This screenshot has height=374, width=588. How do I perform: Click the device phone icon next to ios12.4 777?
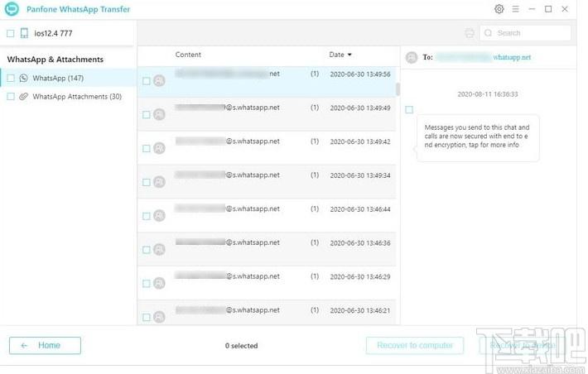click(x=24, y=33)
